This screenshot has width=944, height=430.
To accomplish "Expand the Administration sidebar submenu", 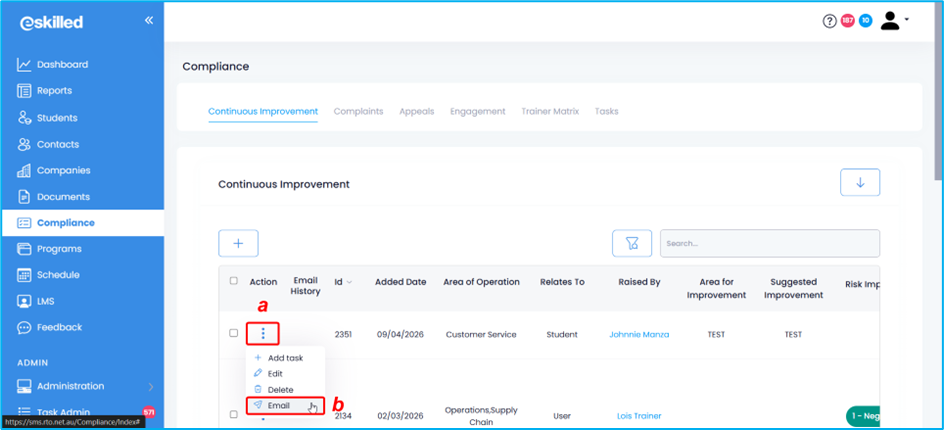I will (150, 386).
